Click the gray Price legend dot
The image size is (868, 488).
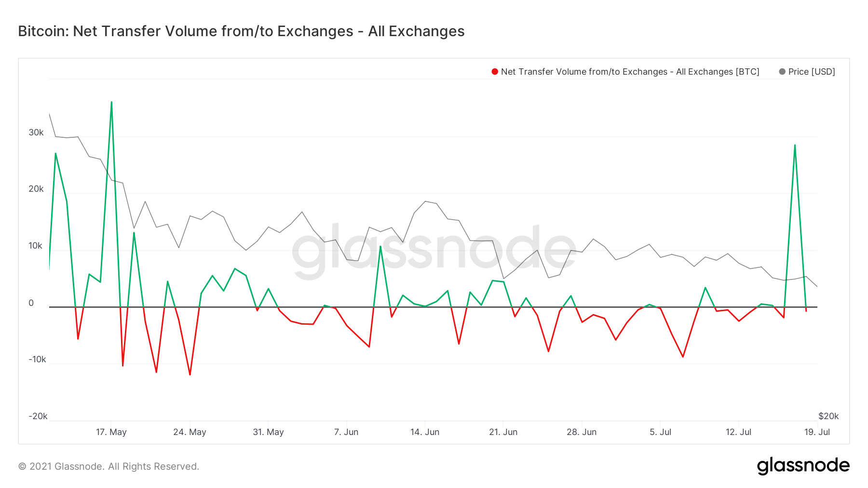click(782, 72)
